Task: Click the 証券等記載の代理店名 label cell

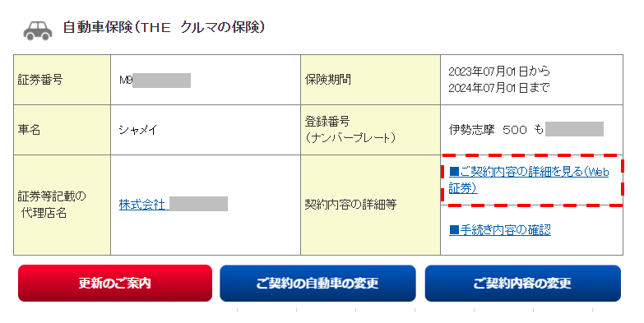Action: [62, 205]
